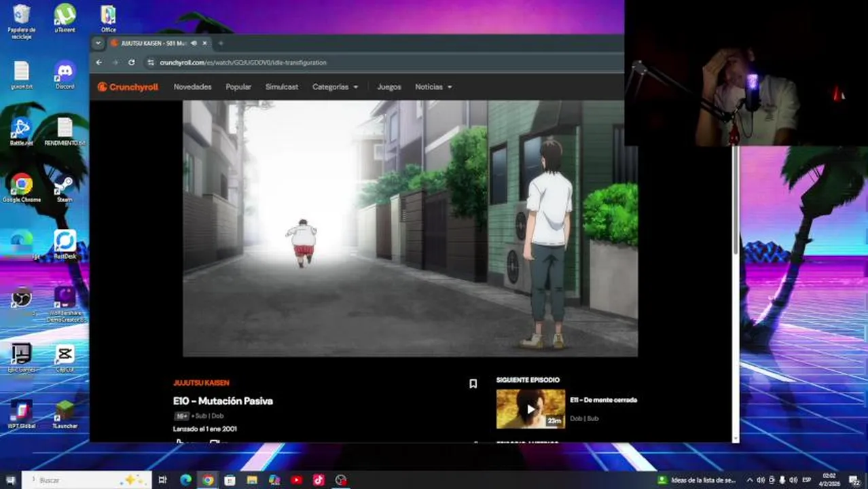Open the Discord desktop shortcut
868x489 pixels.
(x=65, y=75)
